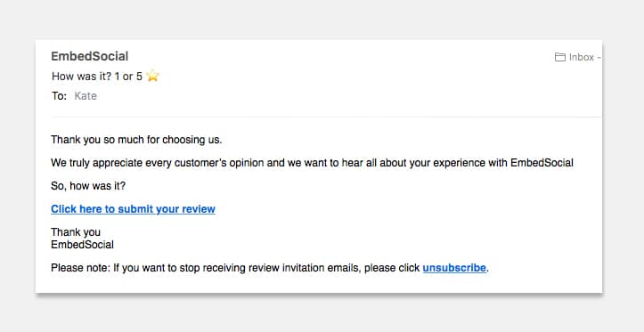This screenshot has width=644, height=332.
Task: Click the dash after the Inbox label
Action: 599,58
